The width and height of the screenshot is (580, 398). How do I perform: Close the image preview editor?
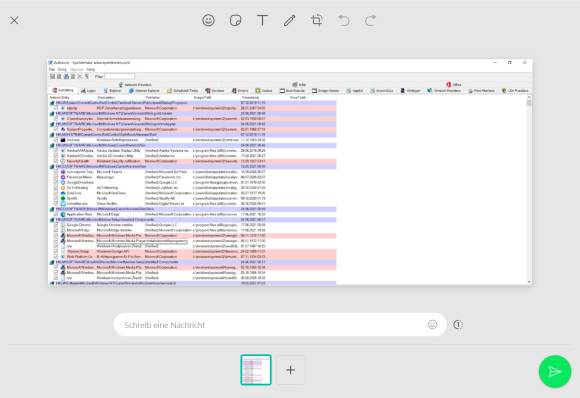(14, 20)
